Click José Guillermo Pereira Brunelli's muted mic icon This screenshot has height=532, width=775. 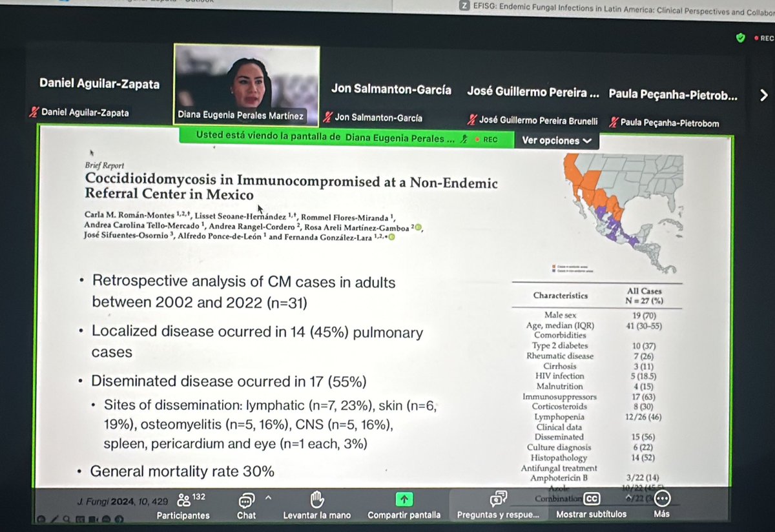[x=471, y=121]
